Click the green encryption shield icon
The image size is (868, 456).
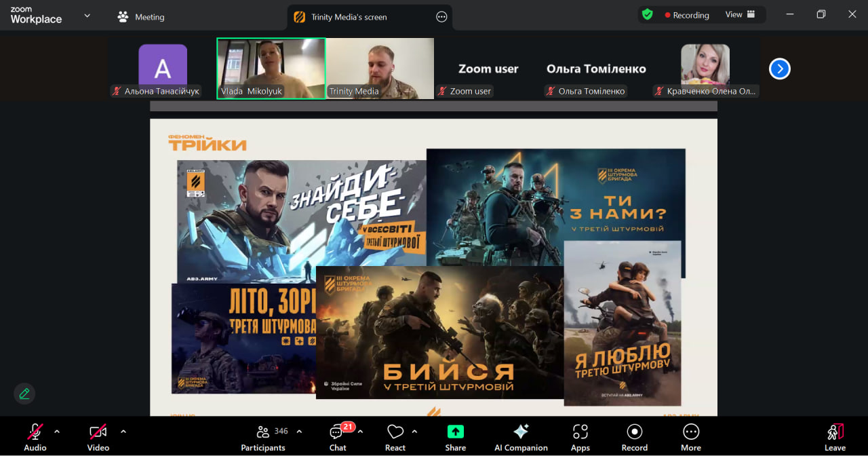pos(648,15)
